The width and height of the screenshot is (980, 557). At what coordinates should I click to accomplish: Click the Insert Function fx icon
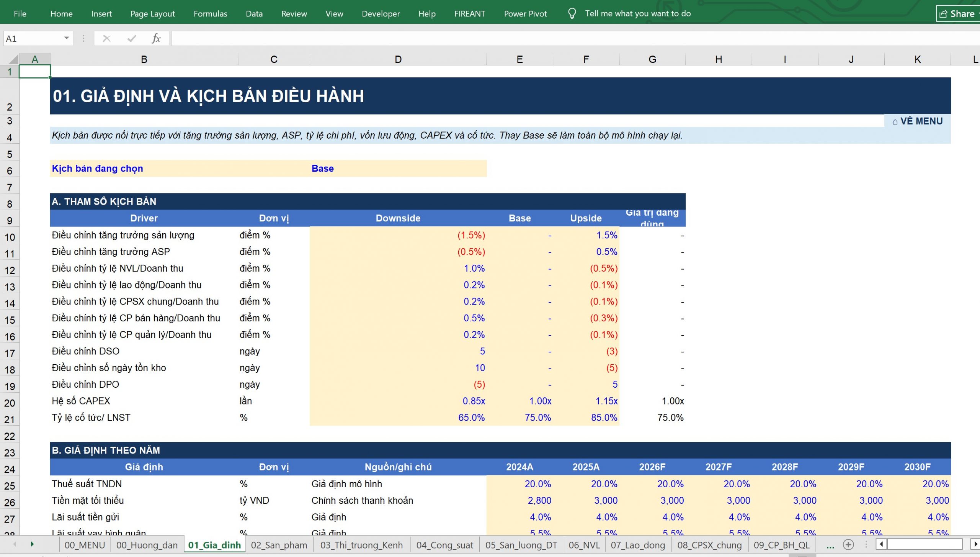[x=156, y=38]
